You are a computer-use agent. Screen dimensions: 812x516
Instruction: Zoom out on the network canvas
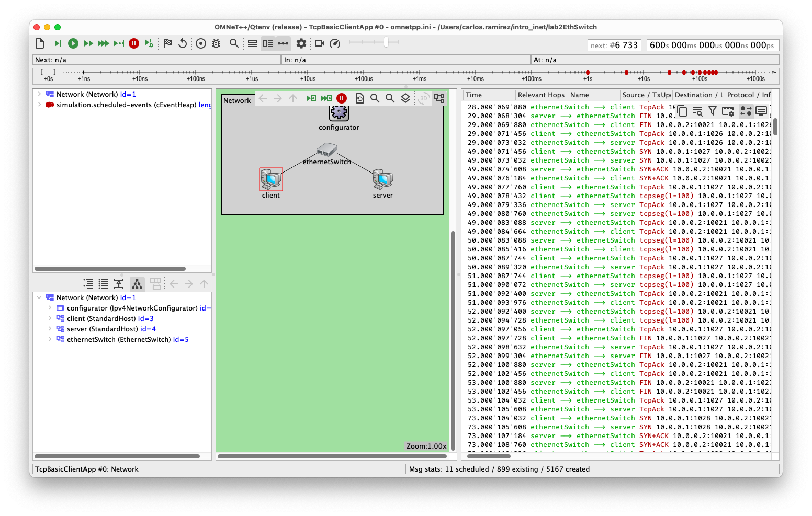click(x=390, y=98)
